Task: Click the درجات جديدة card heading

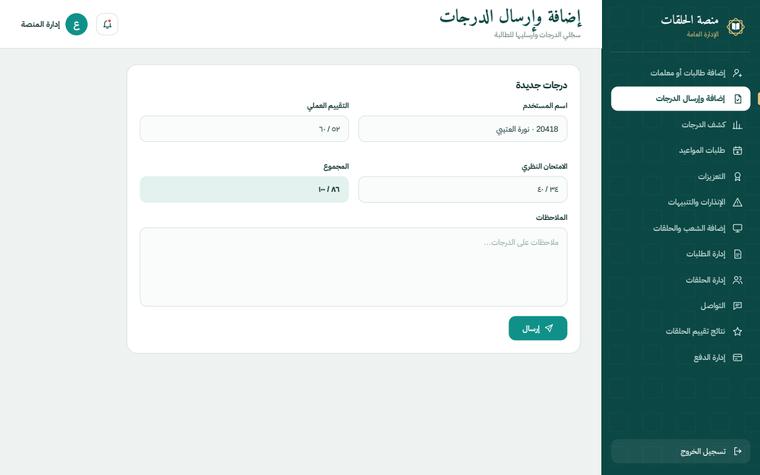Action: coord(541,85)
